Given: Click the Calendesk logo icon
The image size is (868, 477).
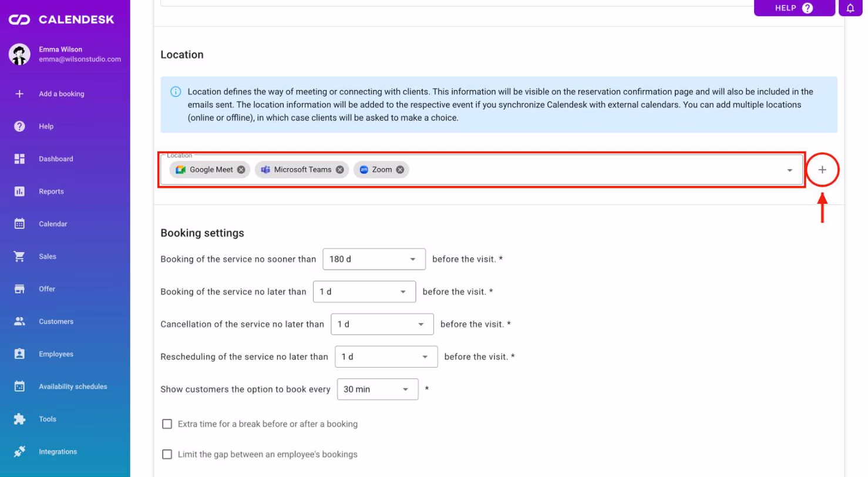Looking at the screenshot, I should [19, 20].
